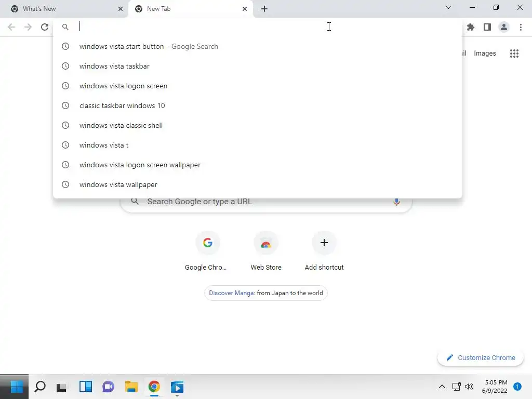Image resolution: width=532 pixels, height=399 pixels.
Task: Pick suggestion classic taskbar windows 10
Action: pos(258,105)
